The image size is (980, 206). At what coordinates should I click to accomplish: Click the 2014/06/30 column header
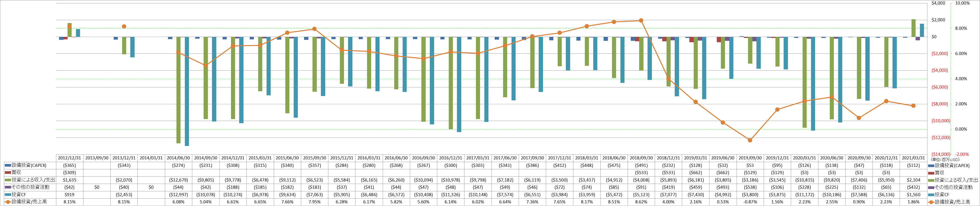(178, 158)
